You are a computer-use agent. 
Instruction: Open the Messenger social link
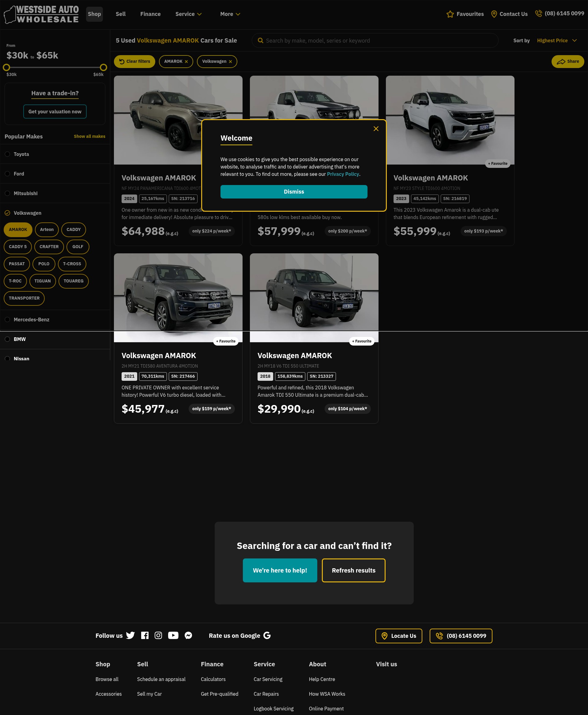point(188,636)
